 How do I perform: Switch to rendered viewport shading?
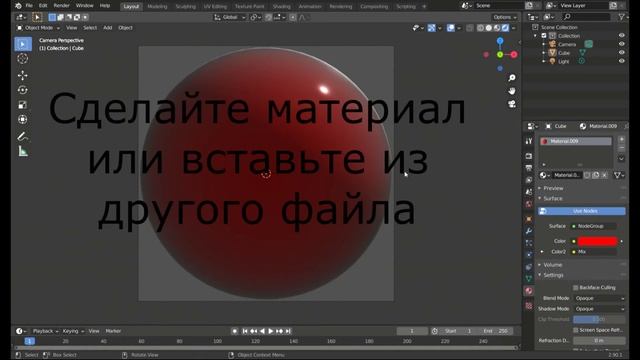(505, 28)
